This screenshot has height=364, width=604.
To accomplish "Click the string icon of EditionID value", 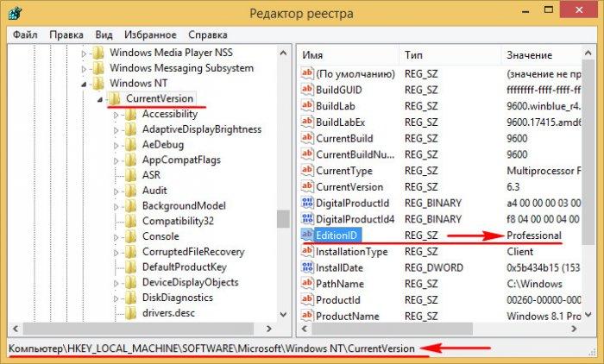I will click(x=307, y=235).
